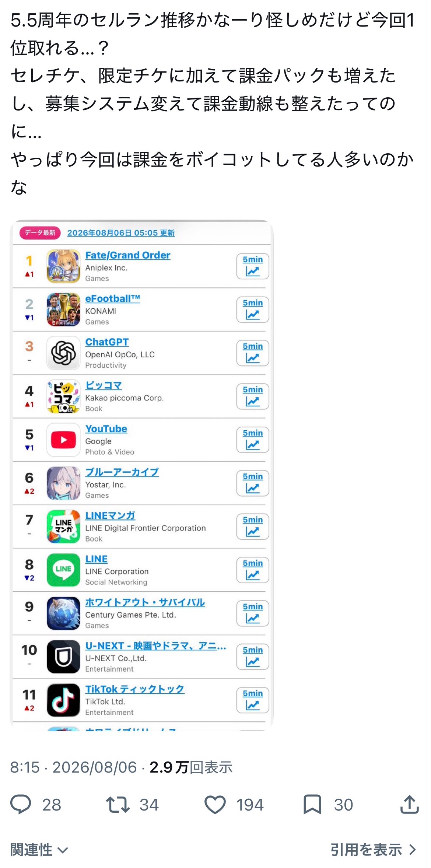Image resolution: width=431 pixels, height=868 pixels.
Task: Tap the ChatGPT app icon
Action: [x=63, y=353]
